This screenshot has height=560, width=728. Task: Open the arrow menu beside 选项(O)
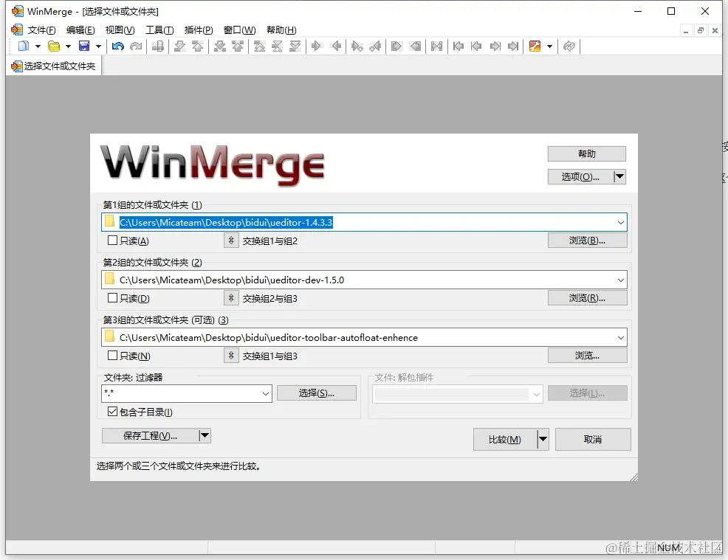coord(619,177)
